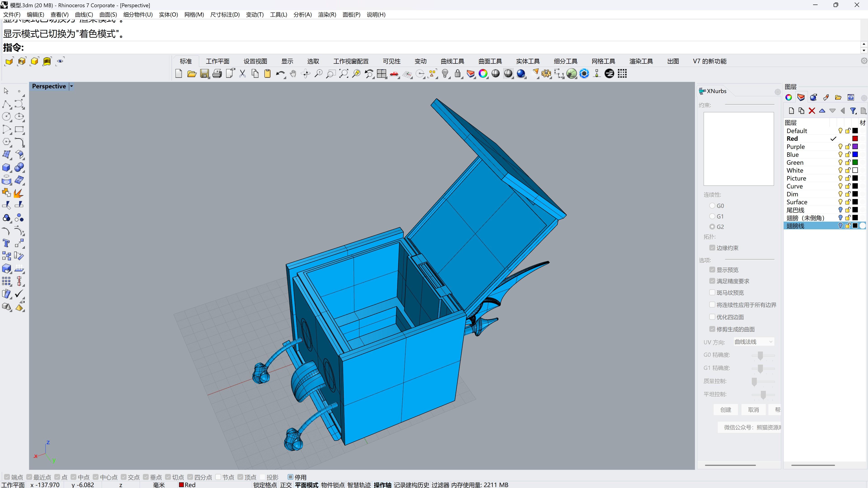Click the Cut scissors icon
Image resolution: width=868 pixels, height=488 pixels.
click(x=242, y=73)
